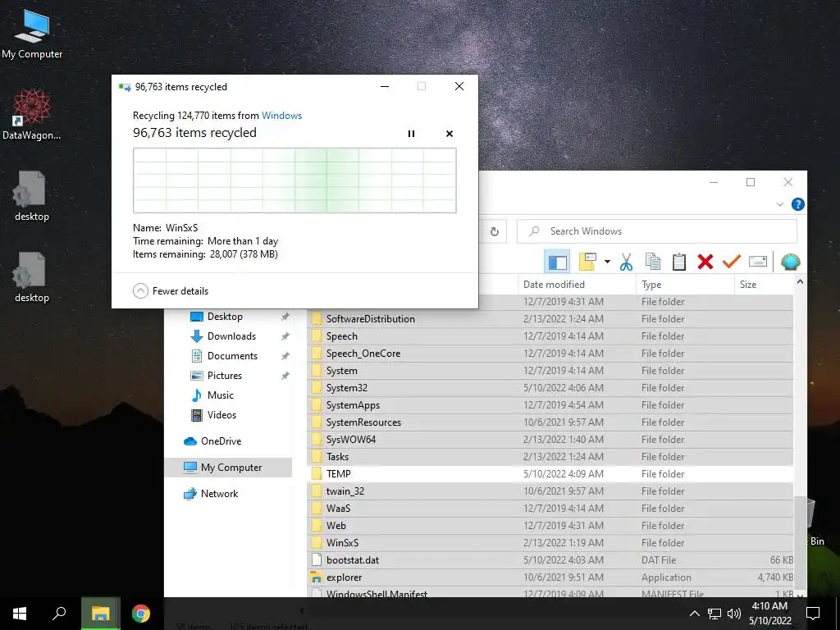
Task: Open volume control in tray
Action: 734,614
